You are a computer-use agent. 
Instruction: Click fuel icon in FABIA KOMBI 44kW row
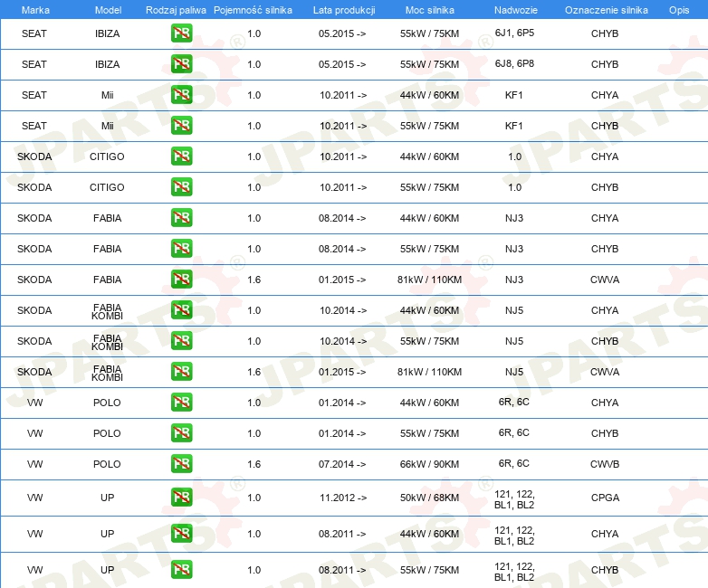click(181, 310)
